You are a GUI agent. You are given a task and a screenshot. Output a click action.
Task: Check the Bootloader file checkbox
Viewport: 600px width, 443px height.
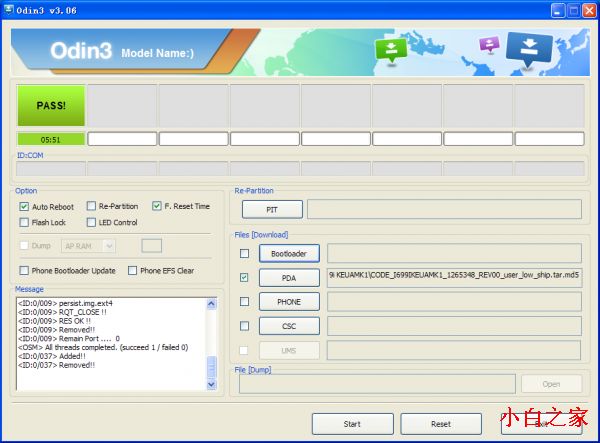[x=244, y=253]
